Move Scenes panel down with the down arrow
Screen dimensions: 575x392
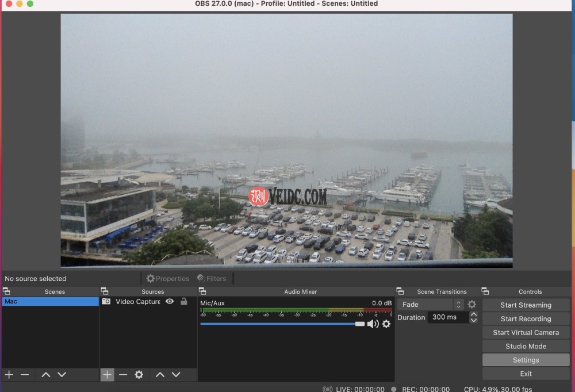tap(62, 374)
